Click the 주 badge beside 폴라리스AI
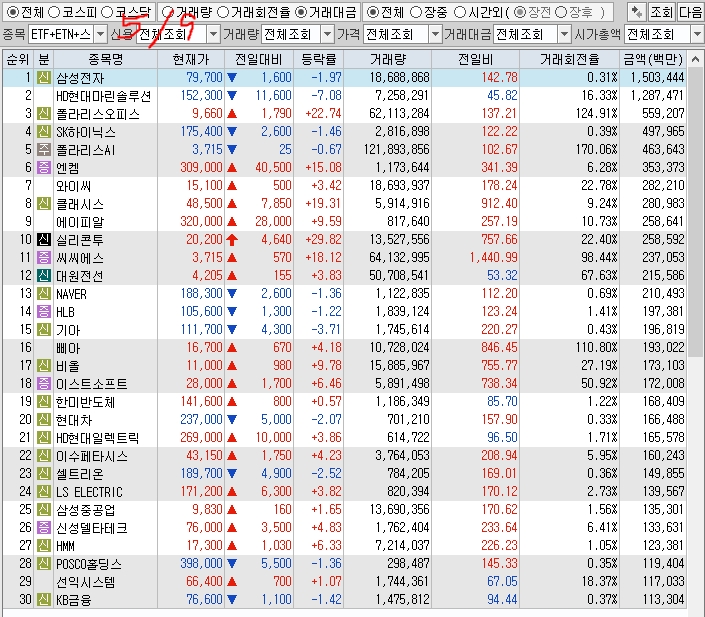The width and height of the screenshot is (705, 617). tap(44, 149)
